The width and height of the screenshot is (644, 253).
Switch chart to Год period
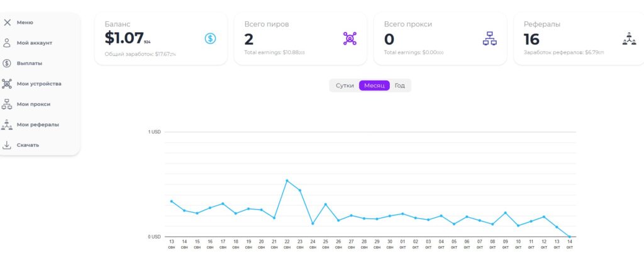tap(399, 86)
